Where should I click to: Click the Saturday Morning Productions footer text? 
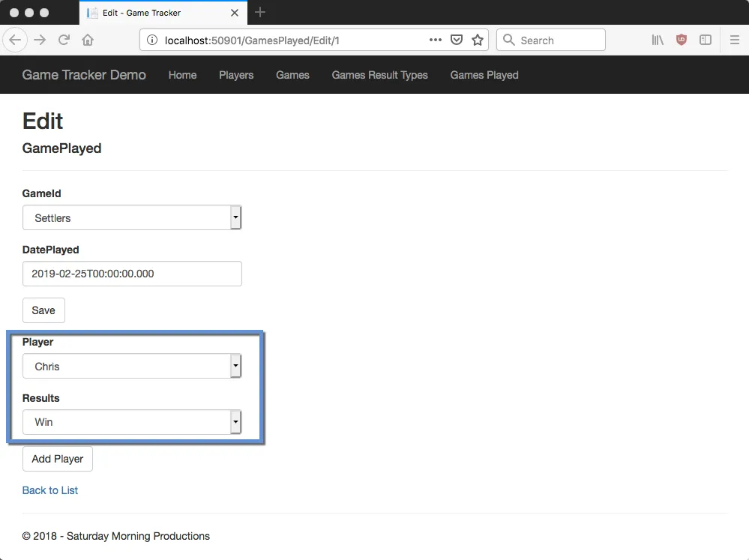coord(138,536)
